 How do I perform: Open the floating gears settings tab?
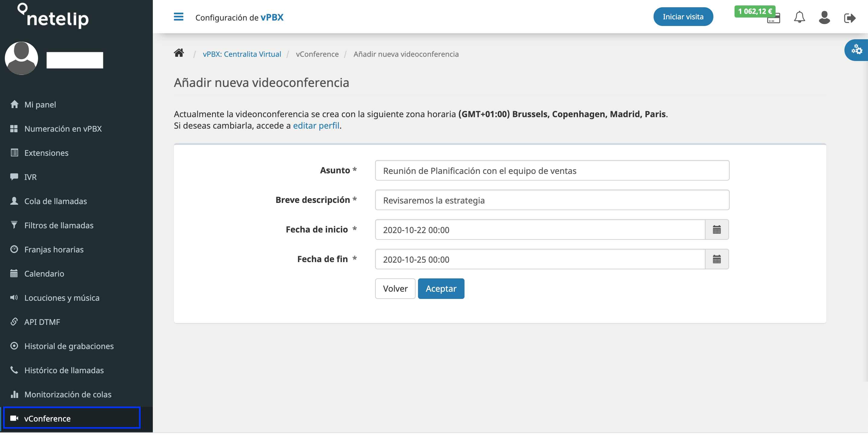pos(856,50)
